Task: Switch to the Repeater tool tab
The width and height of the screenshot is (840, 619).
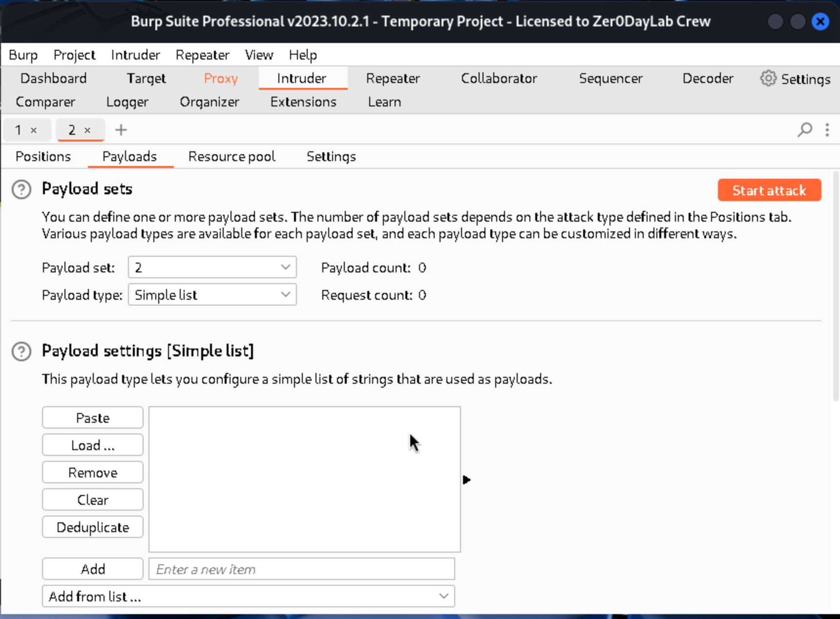Action: click(393, 78)
